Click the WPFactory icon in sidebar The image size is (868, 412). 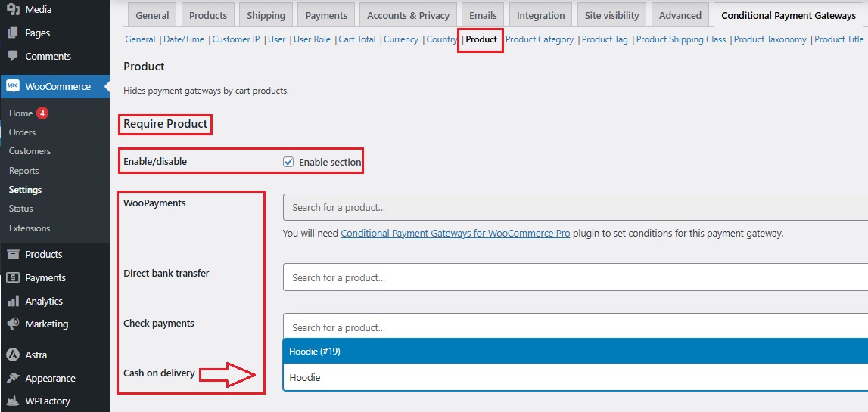[x=13, y=401]
